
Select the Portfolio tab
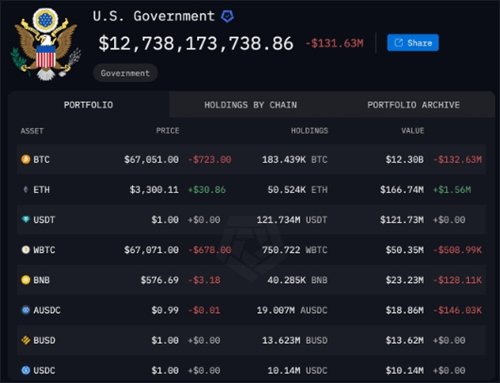point(88,105)
